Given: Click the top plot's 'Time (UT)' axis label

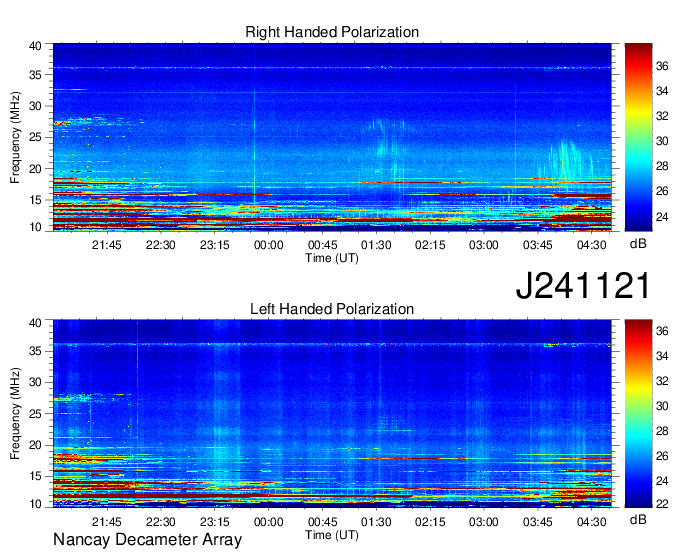Looking at the screenshot, I should [x=332, y=258].
